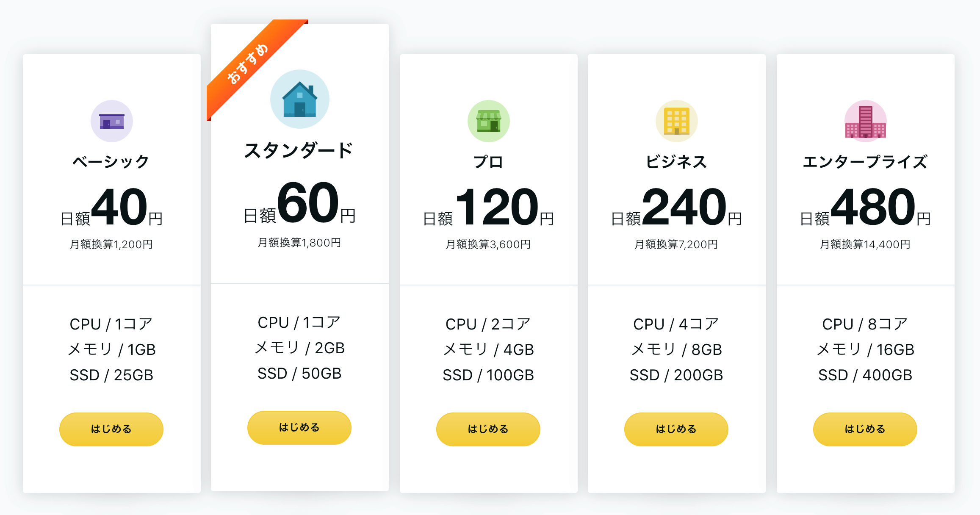Click はじめる on the ビジネス plan
The height and width of the screenshot is (515, 980).
pos(676,429)
